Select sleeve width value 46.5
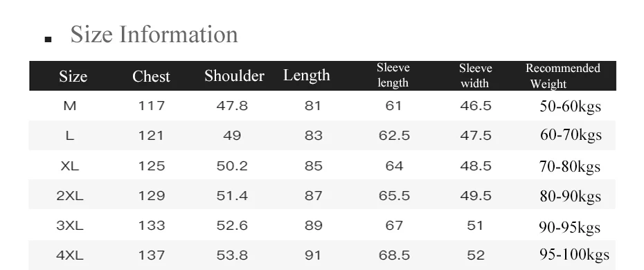Viewport: 644px width, 270px height. 476,106
